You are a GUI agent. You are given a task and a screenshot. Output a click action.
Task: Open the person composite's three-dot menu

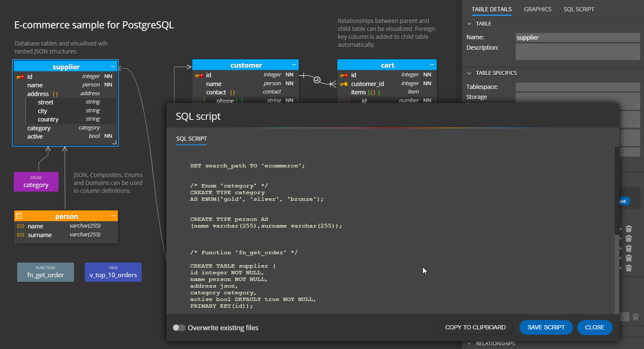113,216
